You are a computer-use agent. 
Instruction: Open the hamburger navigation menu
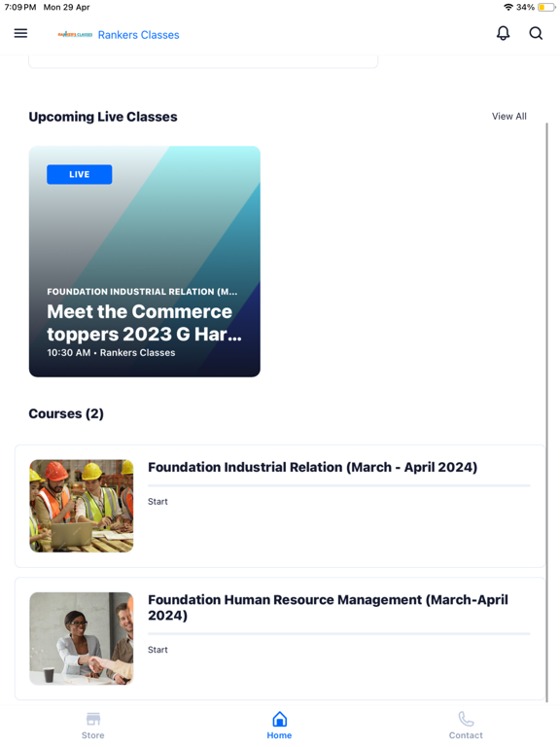click(20, 33)
